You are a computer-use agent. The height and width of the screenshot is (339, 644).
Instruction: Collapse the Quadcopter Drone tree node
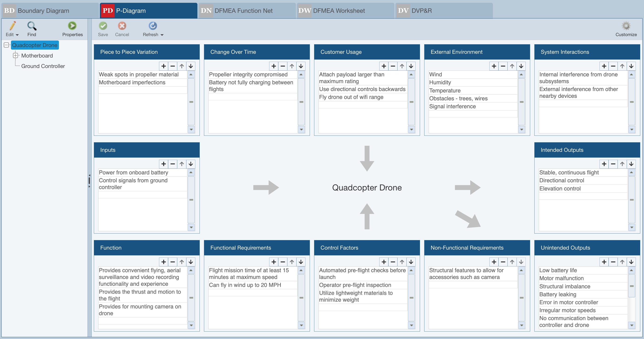click(x=7, y=45)
